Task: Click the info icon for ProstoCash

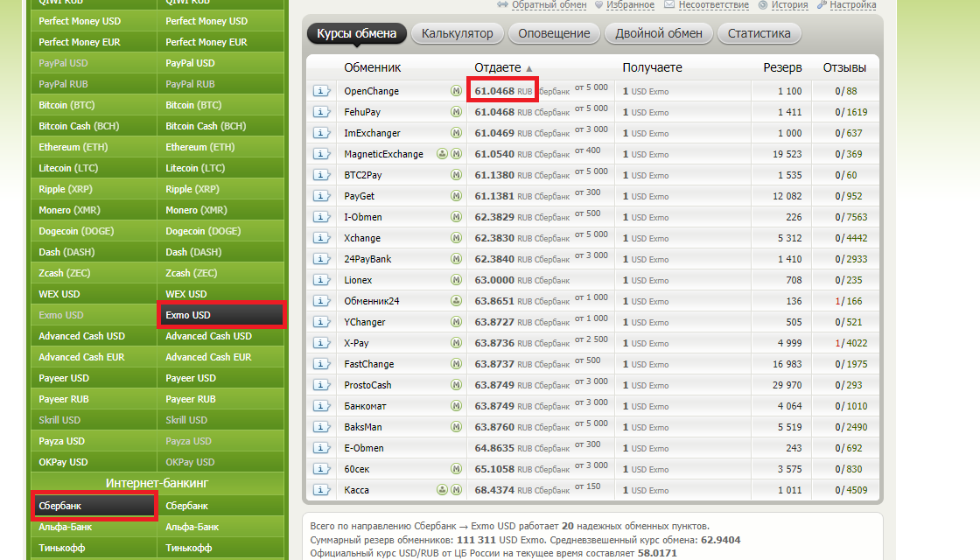Action: tap(321, 385)
